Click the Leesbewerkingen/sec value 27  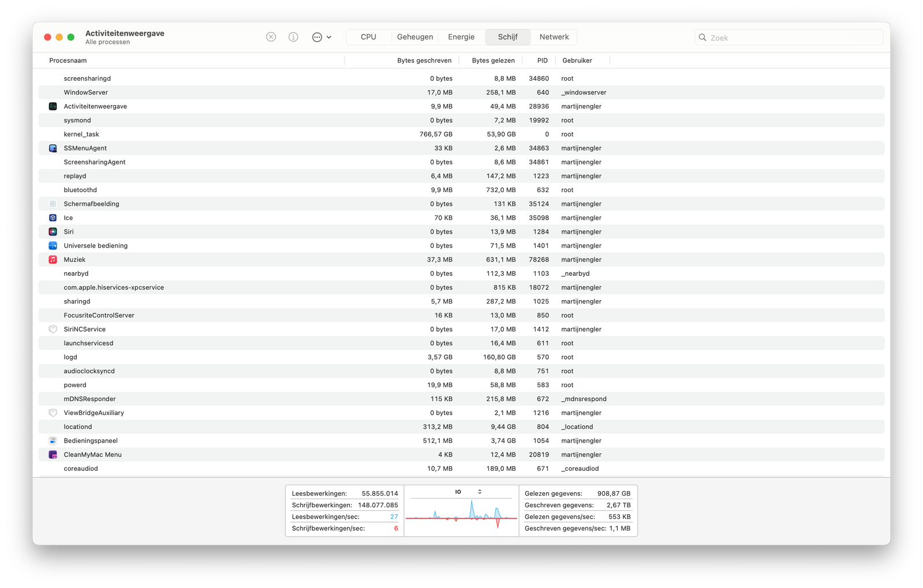(394, 516)
